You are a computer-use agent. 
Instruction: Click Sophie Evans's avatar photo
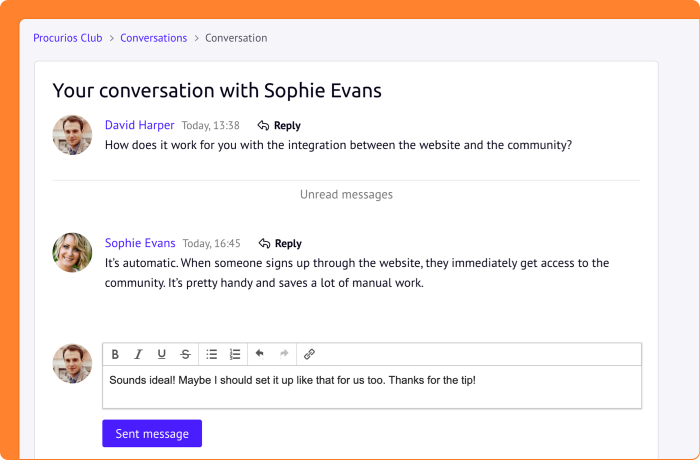coord(72,252)
